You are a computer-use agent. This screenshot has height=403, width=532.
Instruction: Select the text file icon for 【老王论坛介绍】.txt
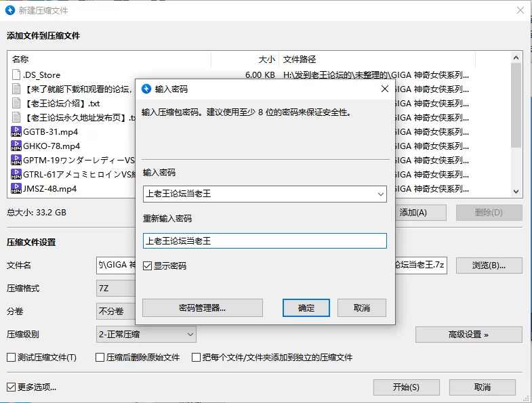16,103
